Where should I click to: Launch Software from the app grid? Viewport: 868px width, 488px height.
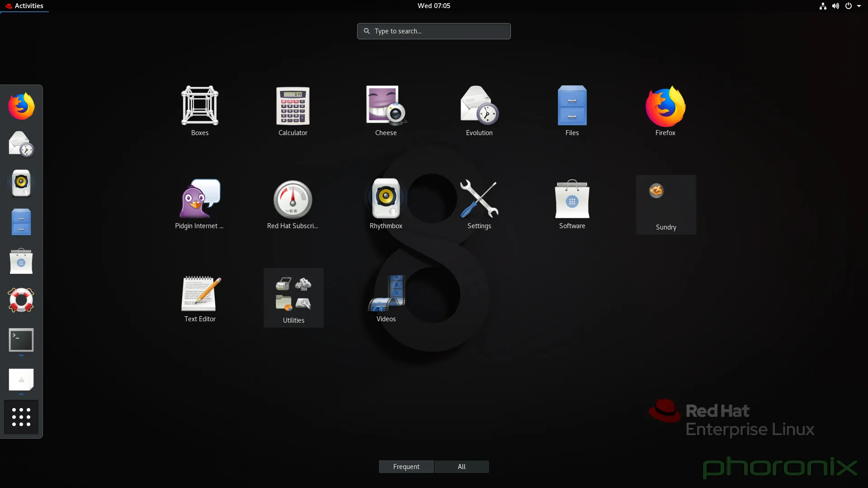point(572,204)
